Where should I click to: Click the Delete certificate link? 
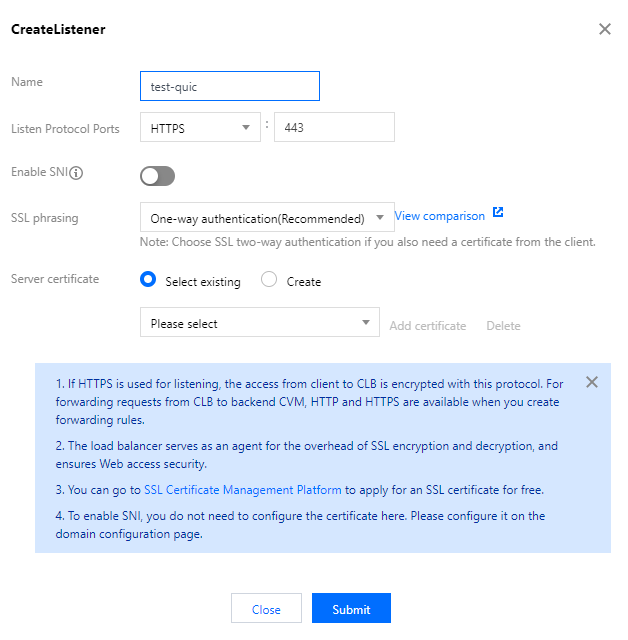pos(503,326)
